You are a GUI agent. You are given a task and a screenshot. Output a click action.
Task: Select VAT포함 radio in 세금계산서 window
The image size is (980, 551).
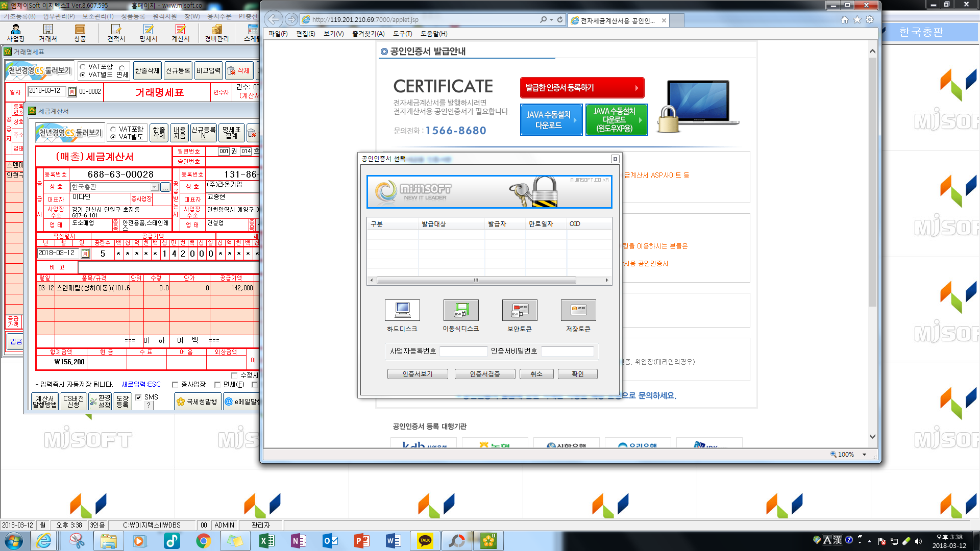[113, 130]
